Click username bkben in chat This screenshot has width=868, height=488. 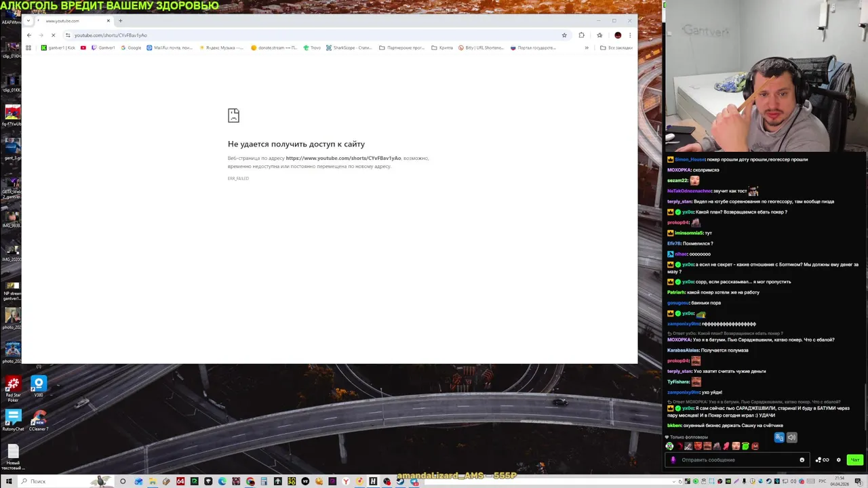pyautogui.click(x=674, y=426)
